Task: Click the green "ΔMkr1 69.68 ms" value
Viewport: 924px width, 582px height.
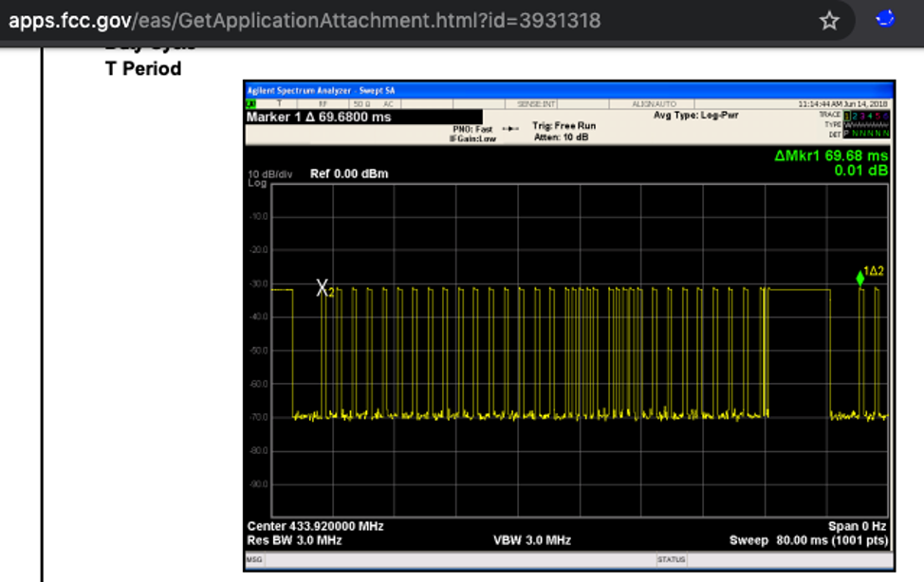Action: pos(831,155)
